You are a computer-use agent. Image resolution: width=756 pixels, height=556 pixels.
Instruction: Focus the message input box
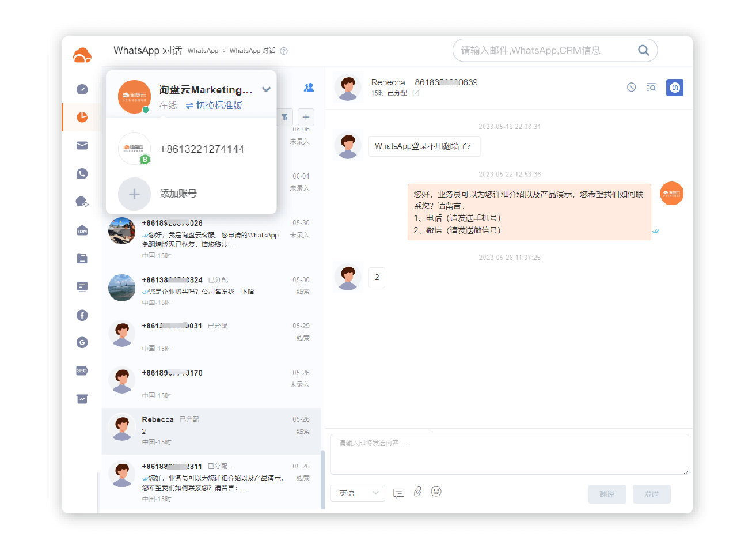[x=510, y=455]
